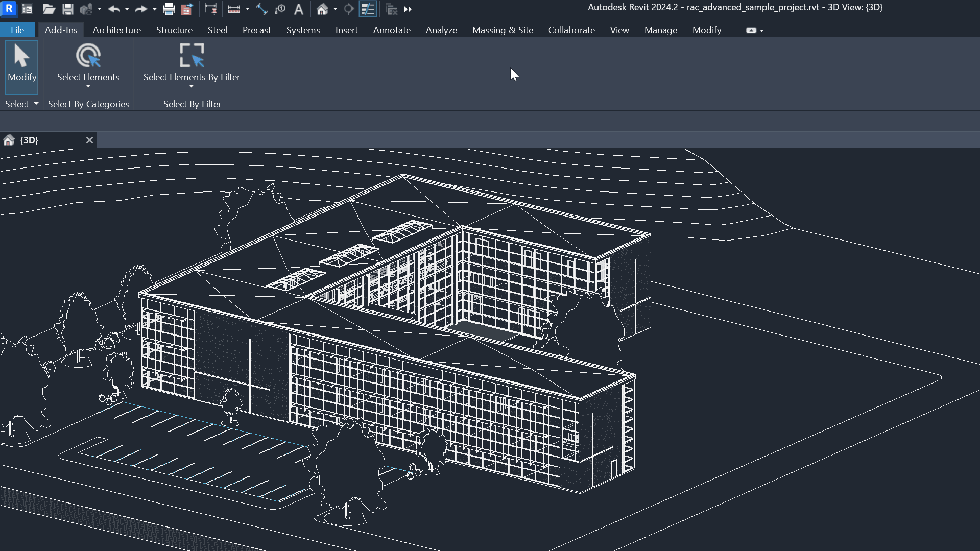
Task: Open the Massing & Site tab
Action: point(502,30)
